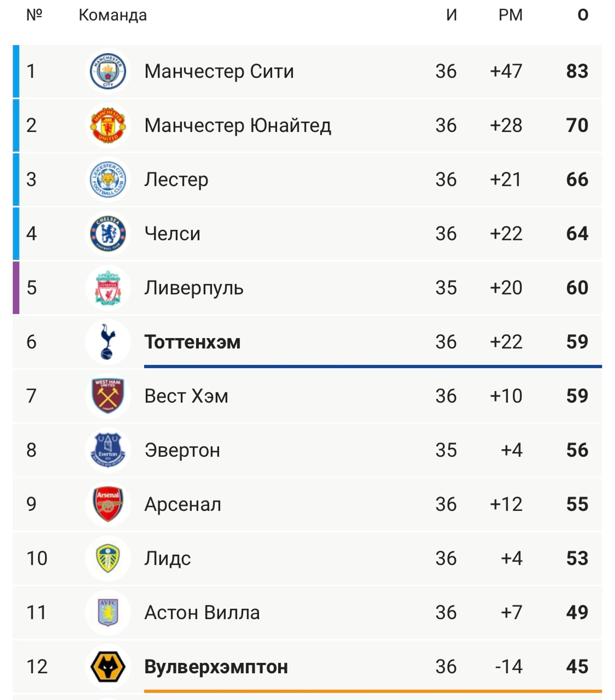Sort by the РМ goal difference header
The width and height of the screenshot is (615, 700).
[x=511, y=15]
